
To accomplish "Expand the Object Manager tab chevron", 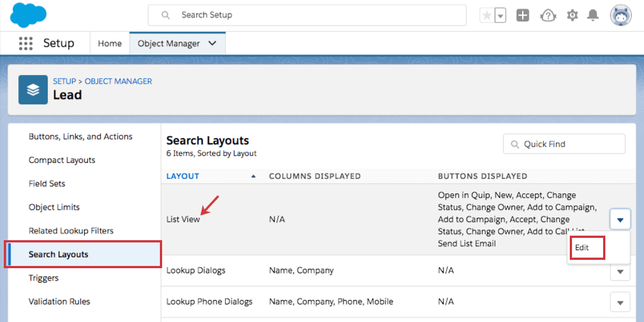I will pyautogui.click(x=212, y=43).
